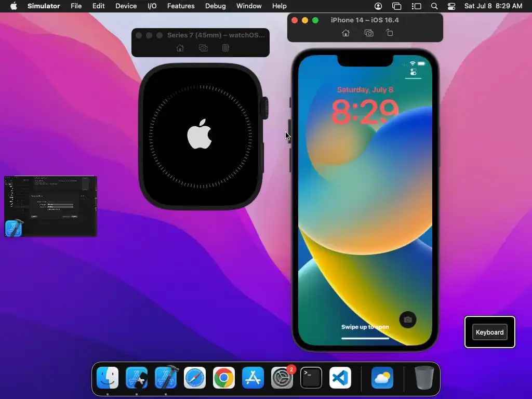The height and width of the screenshot is (399, 532).
Task: Open the Edit menu
Action: click(98, 6)
